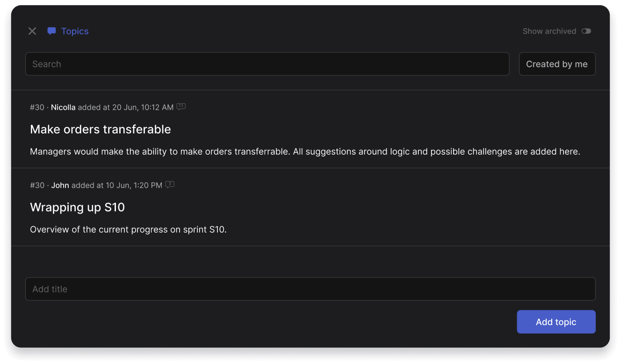The width and height of the screenshot is (620, 364).
Task: Click the Topics speech bubble icon
Action: (x=51, y=31)
